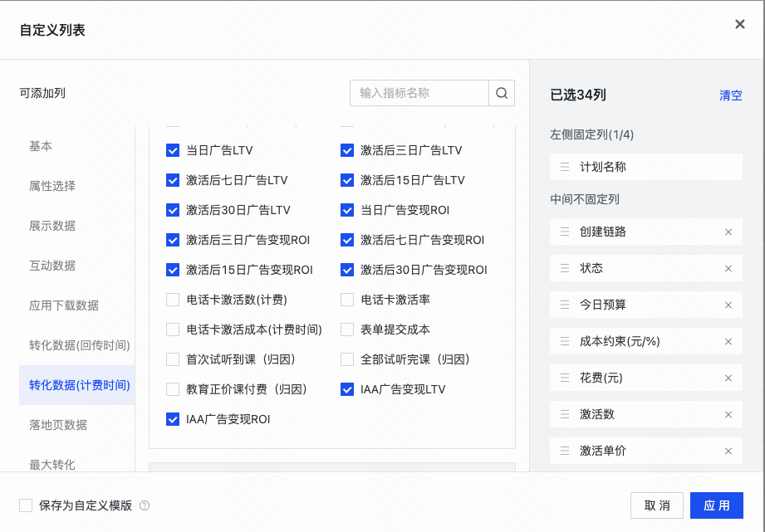Click drag handle icon beside 激活数
765x532 pixels.
click(x=565, y=414)
